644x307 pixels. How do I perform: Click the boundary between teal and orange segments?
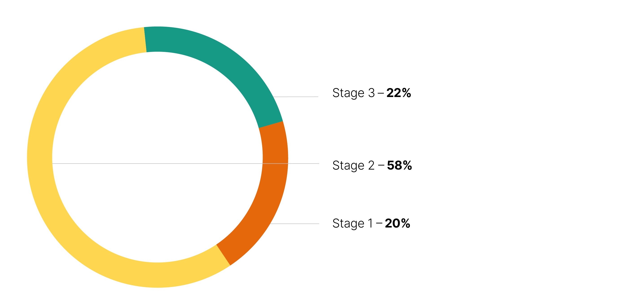tap(271, 125)
